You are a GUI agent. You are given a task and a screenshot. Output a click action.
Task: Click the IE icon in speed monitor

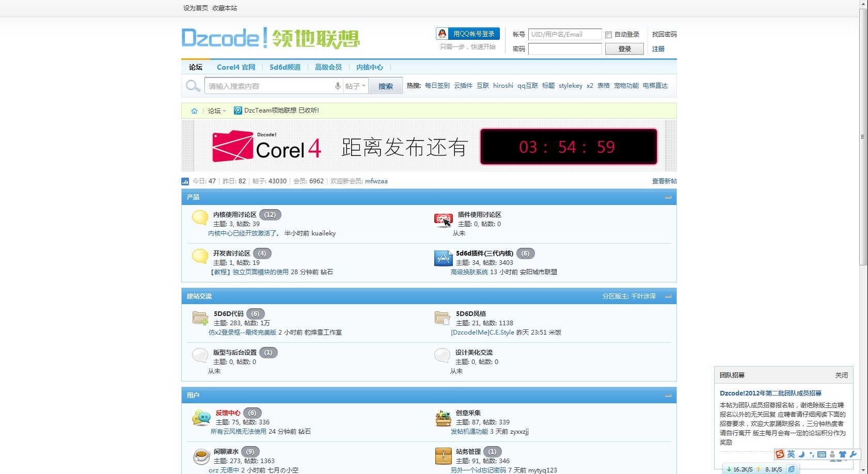tap(792, 469)
